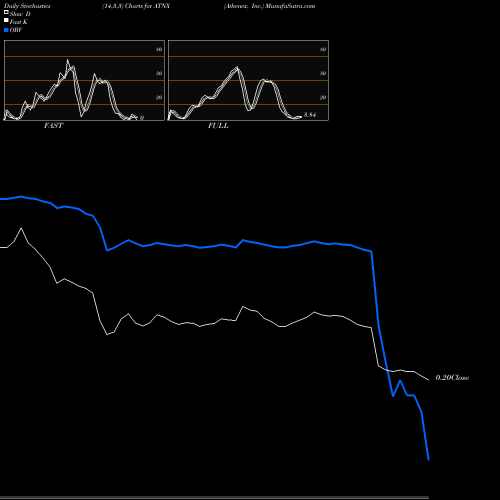The width and height of the screenshot is (500, 500).
Task: Click the FAST stochastic chart thumbnail
Action: (x=84, y=80)
